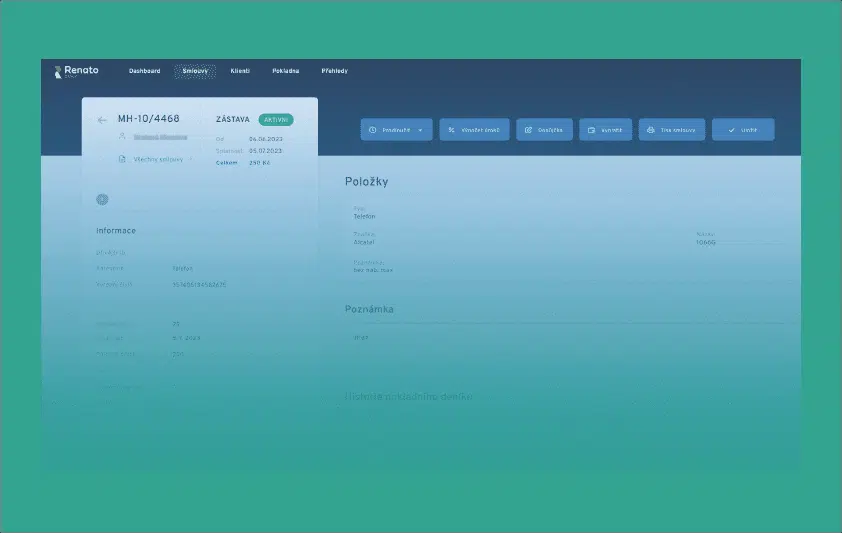Screen dimensions: 842x533
Task: Click the fingerprint icon in contract card
Action: click(x=101, y=199)
